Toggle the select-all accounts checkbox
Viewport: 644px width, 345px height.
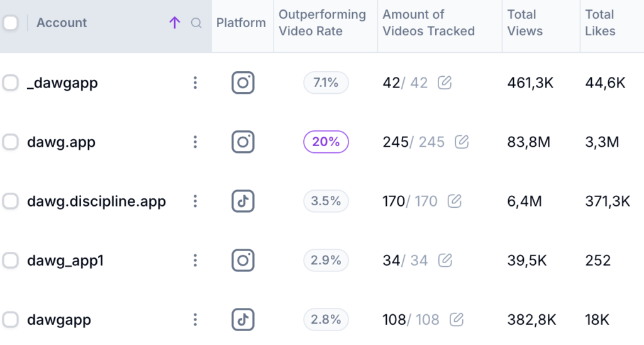tap(11, 23)
